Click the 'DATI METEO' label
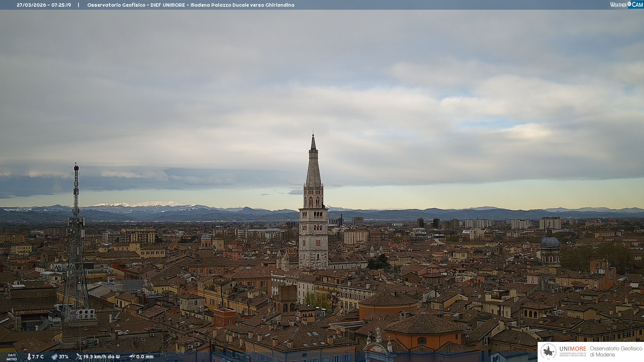Viewport: 644px width, 362px height. pos(12,357)
